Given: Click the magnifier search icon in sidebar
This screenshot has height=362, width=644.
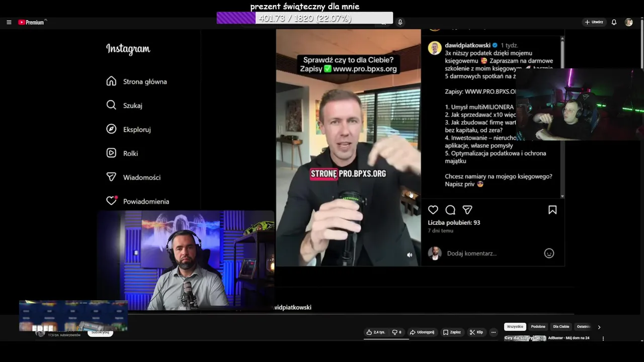Looking at the screenshot, I should [x=111, y=105].
